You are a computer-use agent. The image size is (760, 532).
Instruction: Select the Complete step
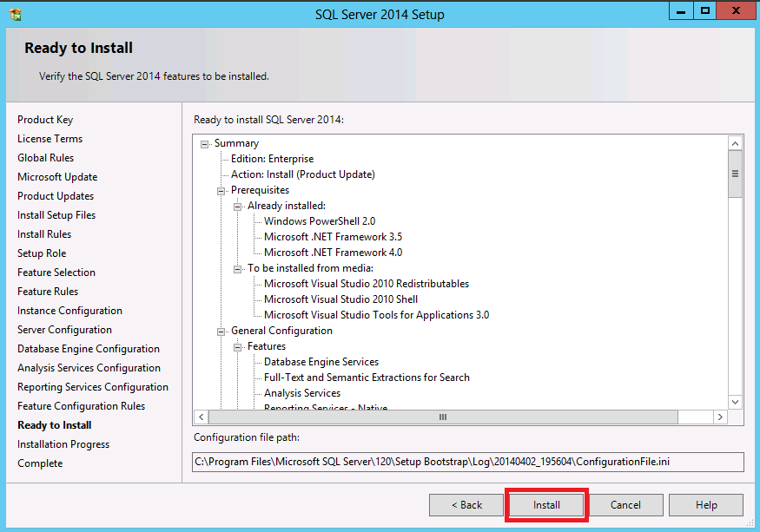tap(40, 463)
